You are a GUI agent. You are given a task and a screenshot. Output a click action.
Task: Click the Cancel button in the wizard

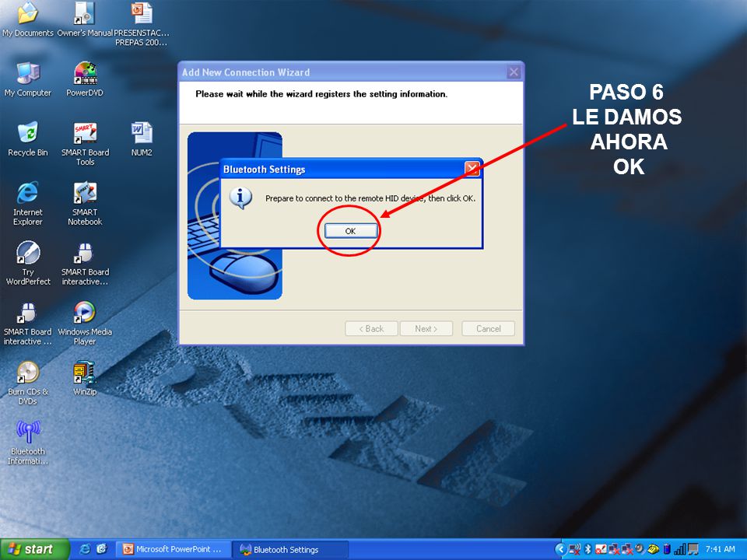pyautogui.click(x=488, y=328)
